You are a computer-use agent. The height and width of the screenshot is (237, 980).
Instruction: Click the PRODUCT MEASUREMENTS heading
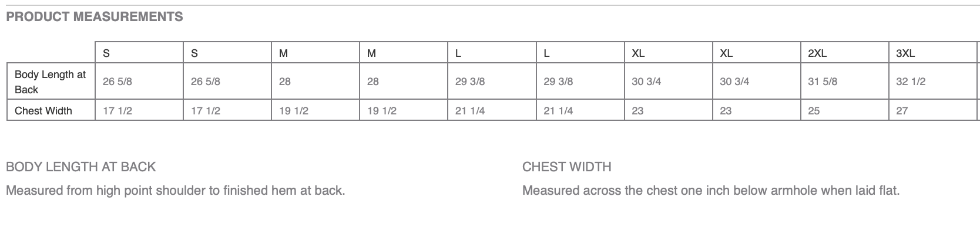point(94,17)
